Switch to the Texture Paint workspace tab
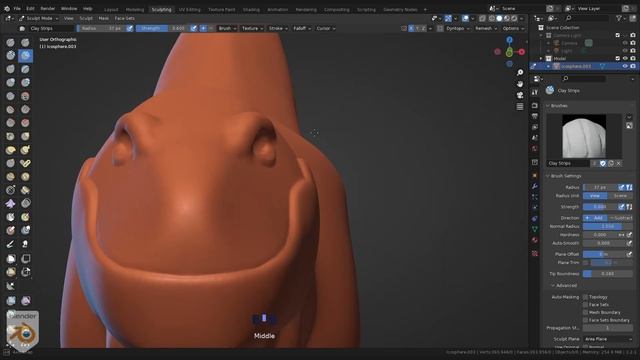The width and height of the screenshot is (640, 360). (222, 9)
